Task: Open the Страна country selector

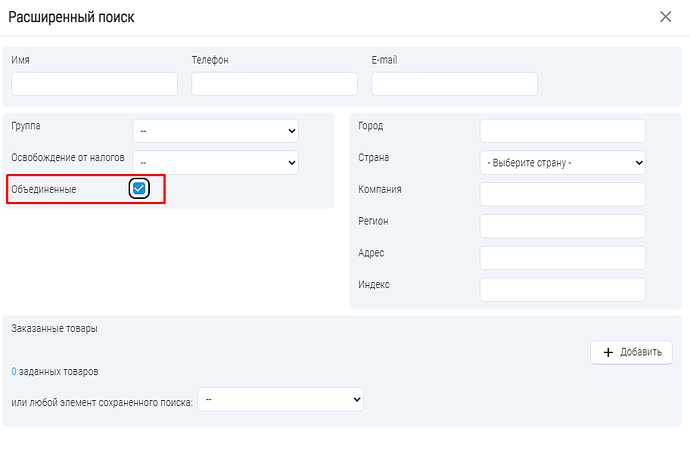Action: [x=563, y=162]
